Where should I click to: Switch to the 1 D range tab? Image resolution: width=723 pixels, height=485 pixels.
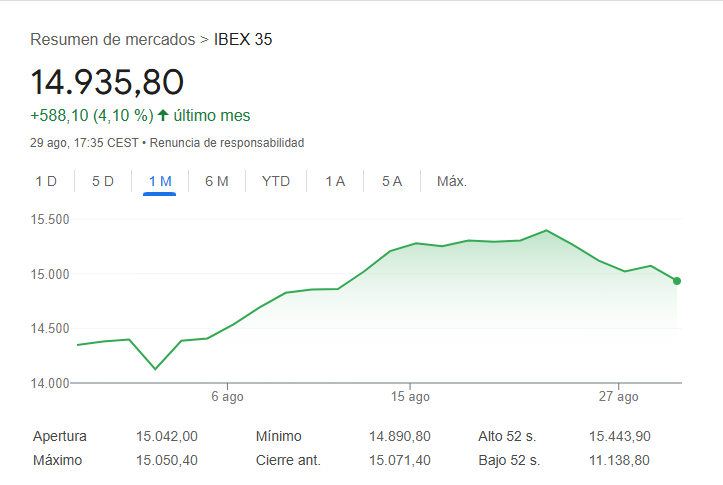46,181
